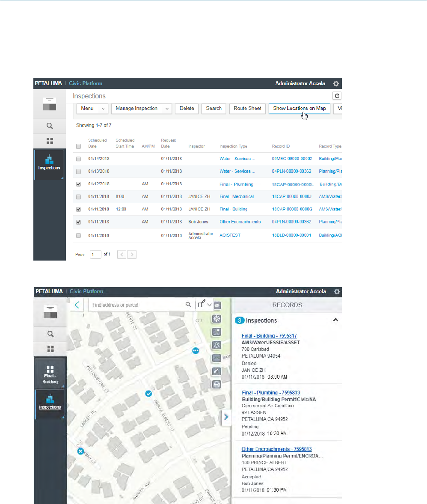Viewport: 427px width, 504px height.
Task: Click the locate target map tool
Action: coord(217,319)
